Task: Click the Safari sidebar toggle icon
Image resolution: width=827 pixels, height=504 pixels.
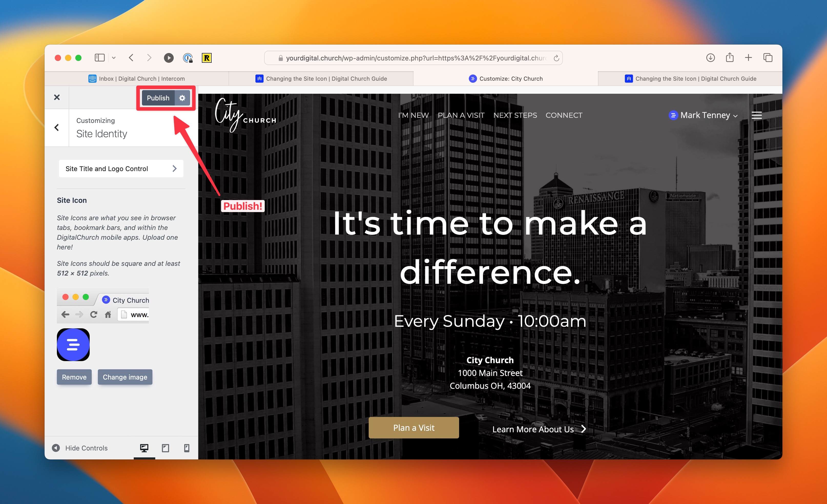Action: (x=100, y=58)
